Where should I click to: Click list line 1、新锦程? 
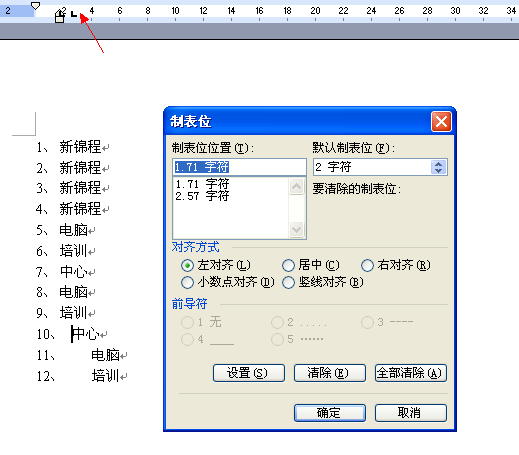point(73,147)
